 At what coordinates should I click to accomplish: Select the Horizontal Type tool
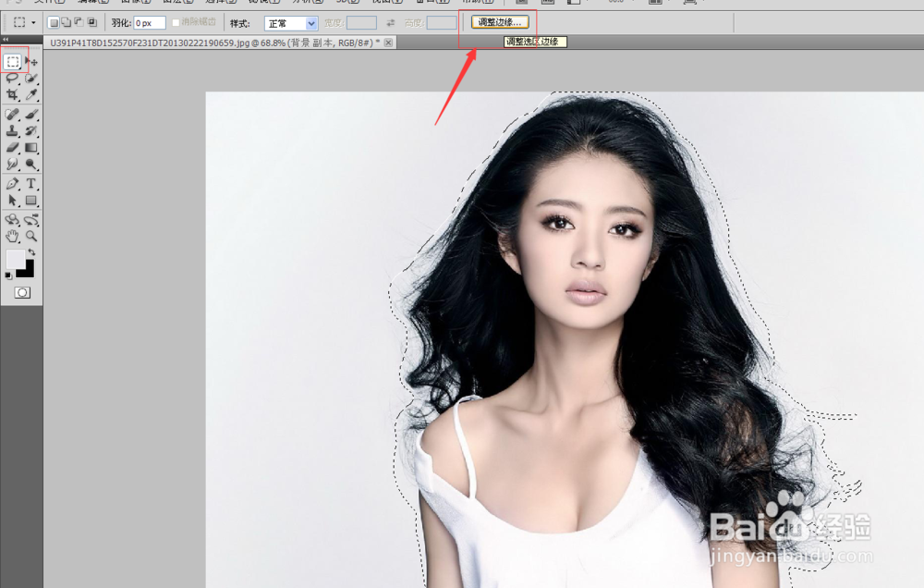point(31,184)
